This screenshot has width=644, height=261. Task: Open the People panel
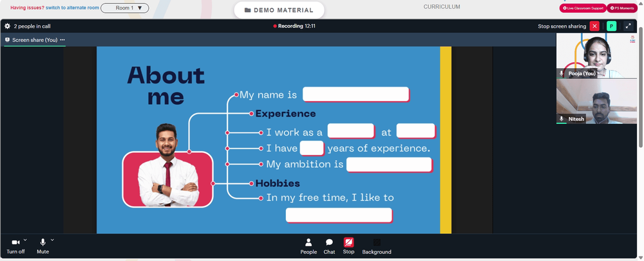308,246
